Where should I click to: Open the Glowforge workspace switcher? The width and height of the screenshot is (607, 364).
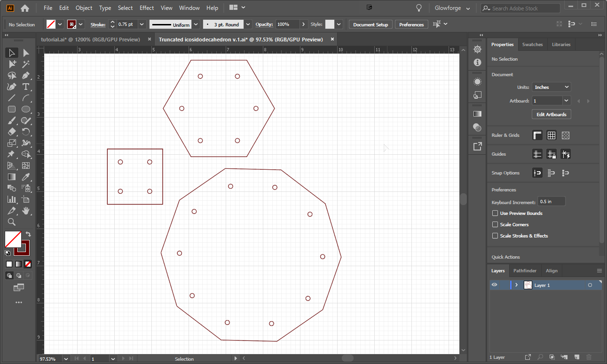pos(452,8)
